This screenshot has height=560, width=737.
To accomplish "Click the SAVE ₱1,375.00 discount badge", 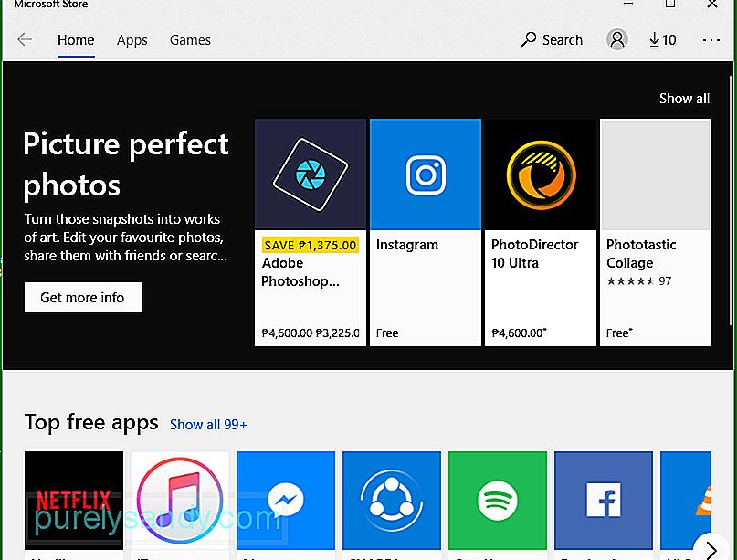I will 311,245.
